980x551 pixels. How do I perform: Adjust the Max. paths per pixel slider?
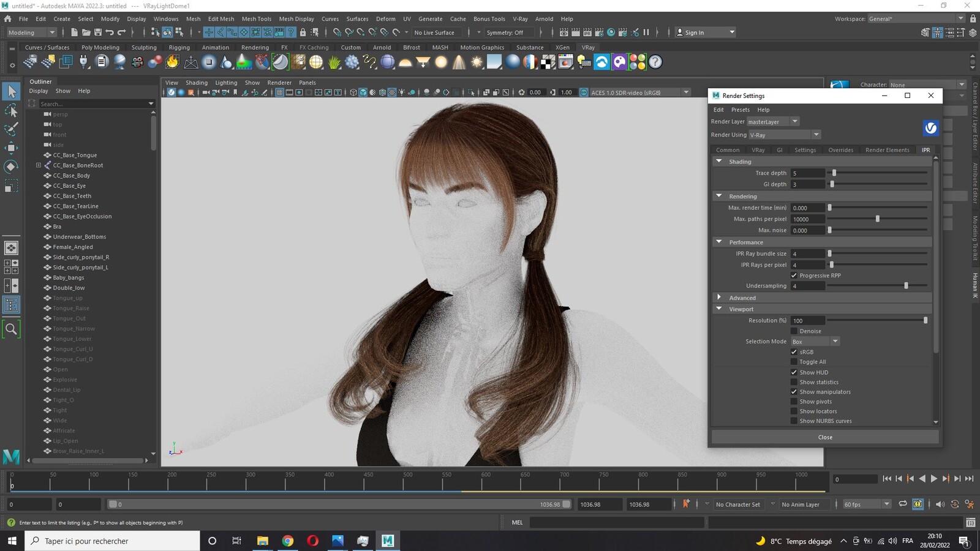coord(877,219)
